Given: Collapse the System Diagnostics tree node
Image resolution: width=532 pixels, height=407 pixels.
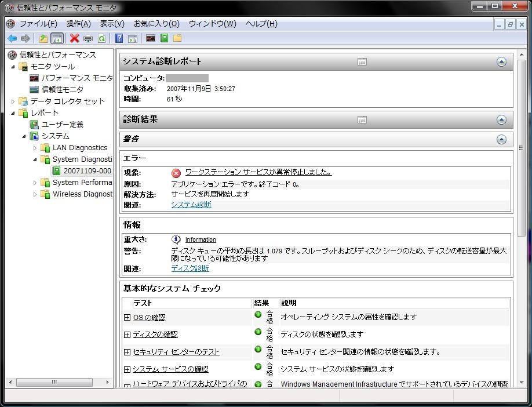Looking at the screenshot, I should [x=35, y=159].
